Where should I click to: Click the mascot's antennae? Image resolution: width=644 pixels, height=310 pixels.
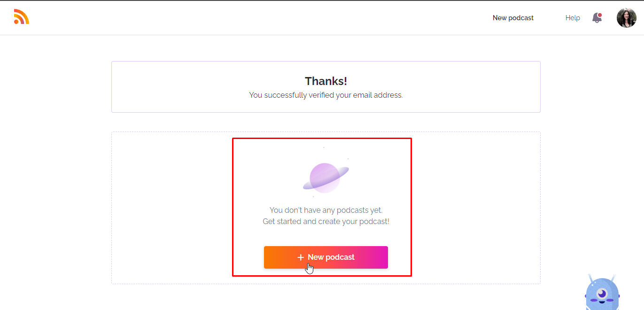tap(602, 278)
